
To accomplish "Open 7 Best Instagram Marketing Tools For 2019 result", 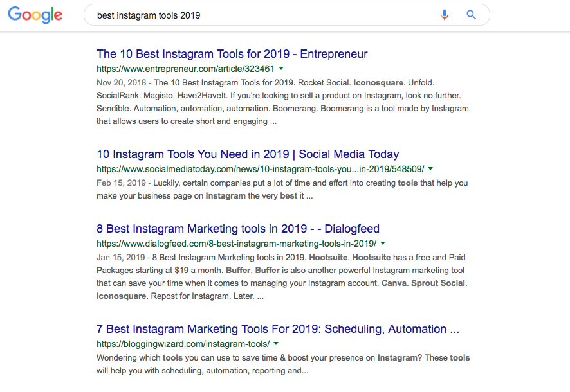I will coord(278,329).
